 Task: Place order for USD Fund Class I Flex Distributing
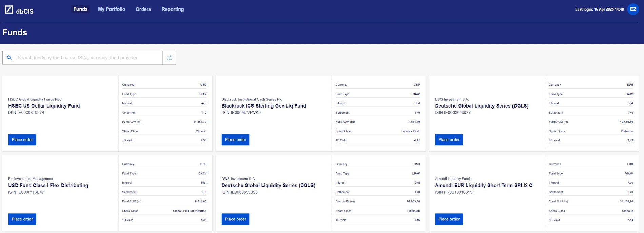[22, 219]
